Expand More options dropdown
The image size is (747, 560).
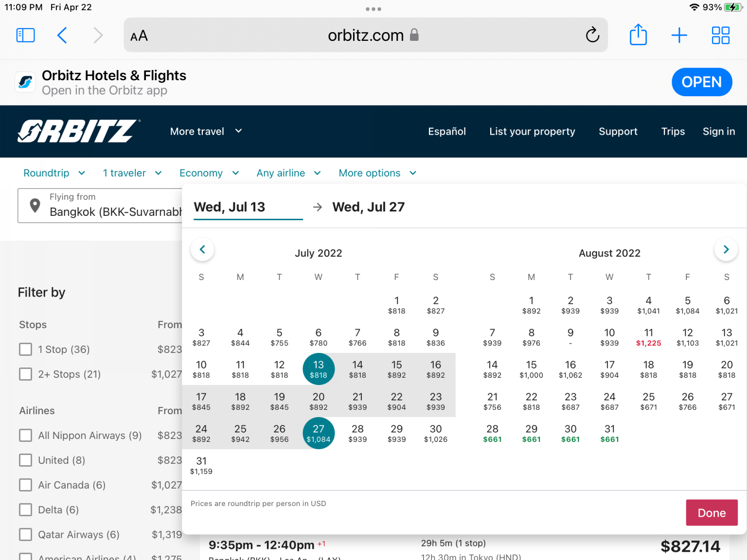pyautogui.click(x=377, y=173)
